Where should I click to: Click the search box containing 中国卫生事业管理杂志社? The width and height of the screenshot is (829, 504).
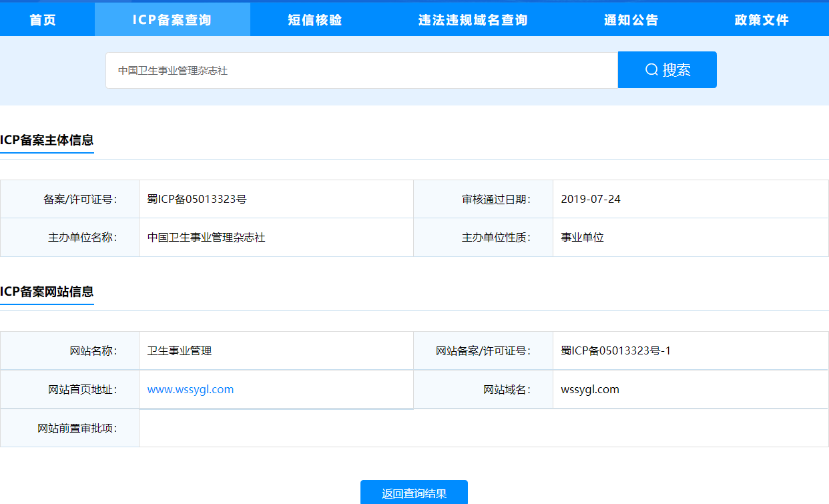tap(362, 70)
